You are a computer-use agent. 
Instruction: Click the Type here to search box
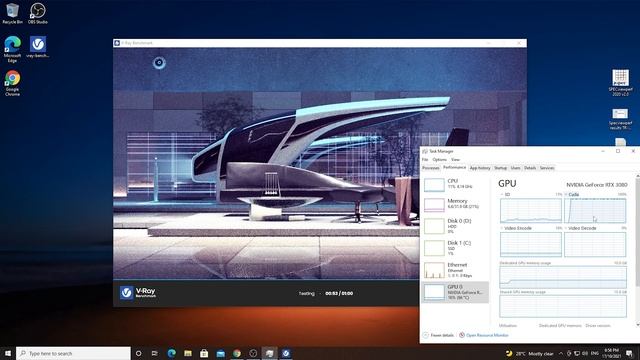(x=73, y=353)
